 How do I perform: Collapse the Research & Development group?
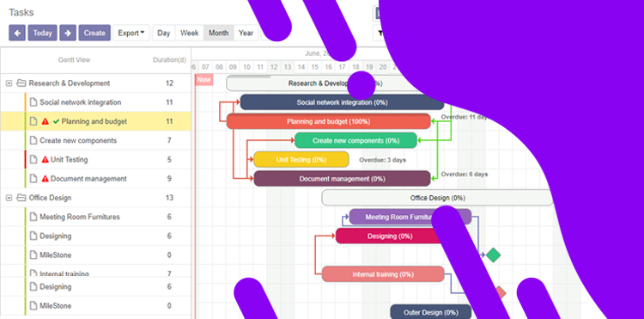click(9, 83)
